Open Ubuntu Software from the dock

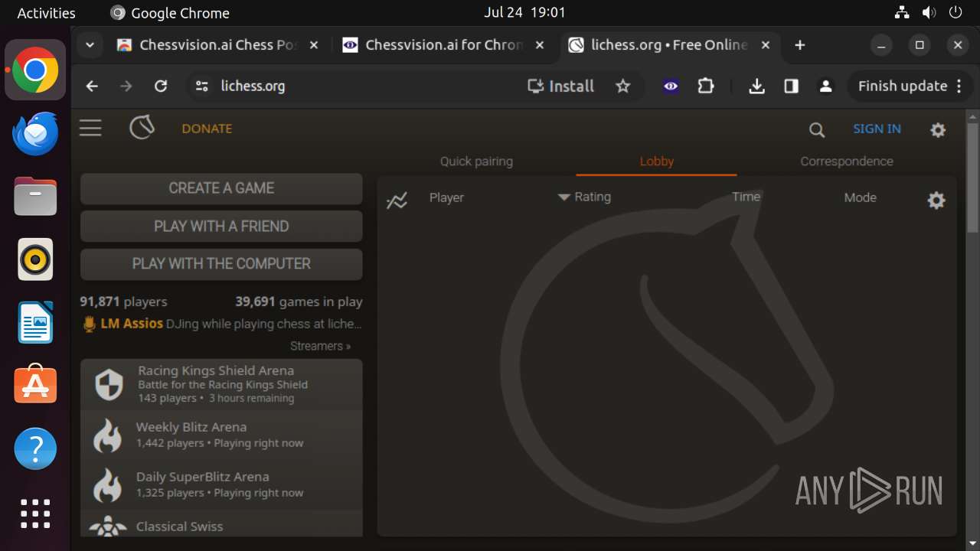[x=35, y=385]
